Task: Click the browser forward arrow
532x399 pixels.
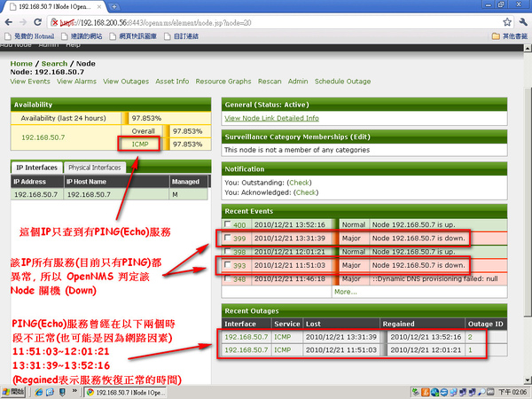Action: click(x=23, y=22)
